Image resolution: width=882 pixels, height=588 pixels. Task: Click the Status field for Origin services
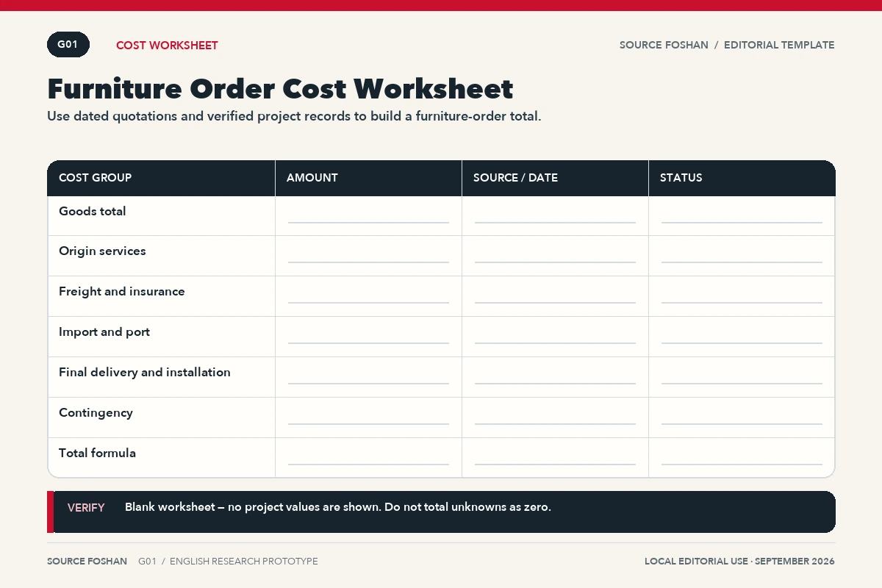pos(742,256)
